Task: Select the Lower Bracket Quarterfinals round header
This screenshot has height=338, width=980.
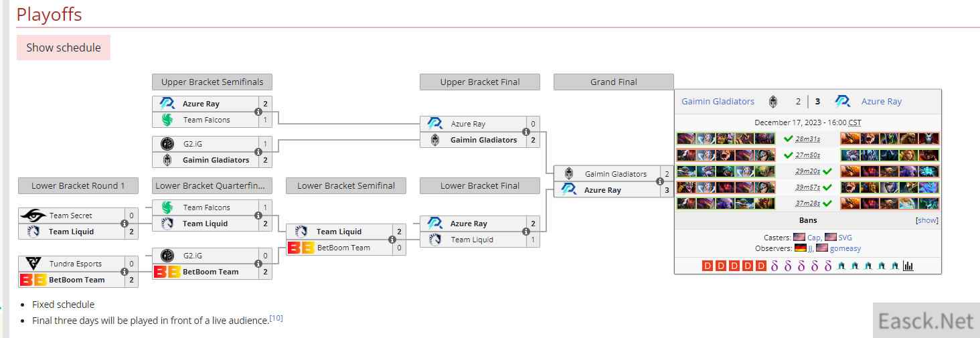Action: click(x=212, y=185)
